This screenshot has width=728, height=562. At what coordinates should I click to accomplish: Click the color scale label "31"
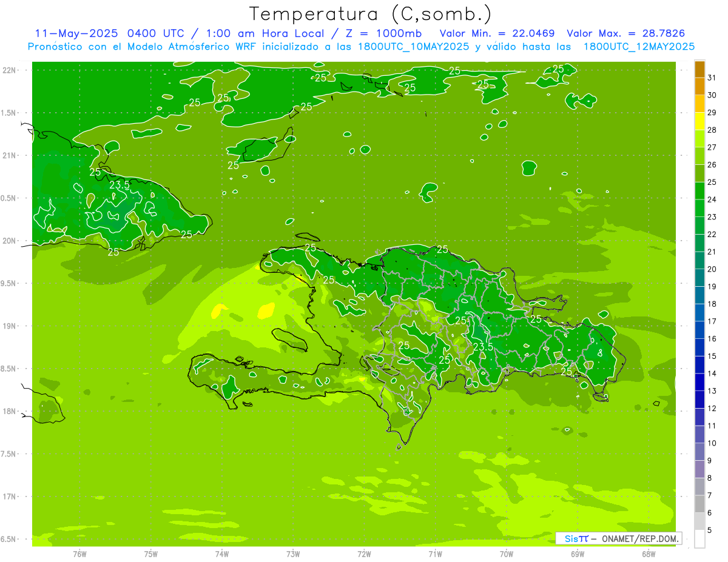pyautogui.click(x=712, y=78)
